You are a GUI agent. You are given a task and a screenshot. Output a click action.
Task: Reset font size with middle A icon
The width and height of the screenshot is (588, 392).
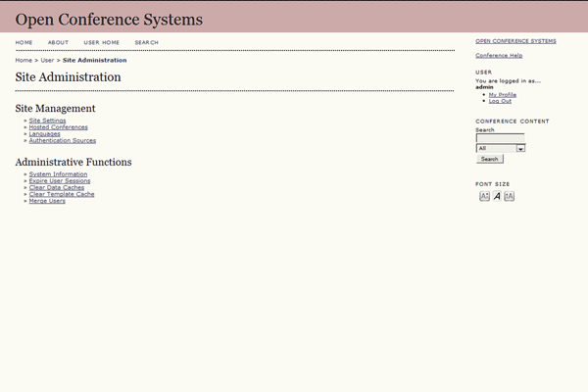[x=497, y=196]
